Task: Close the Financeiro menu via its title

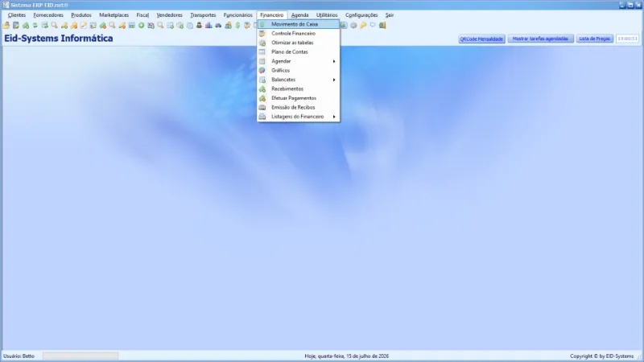Action: 271,14
